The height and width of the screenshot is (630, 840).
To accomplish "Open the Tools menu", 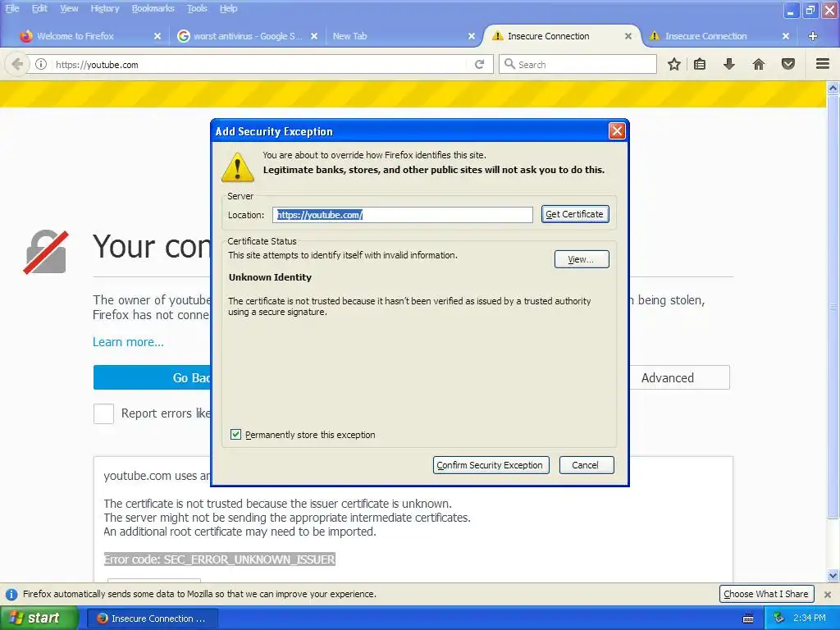I will pyautogui.click(x=197, y=8).
